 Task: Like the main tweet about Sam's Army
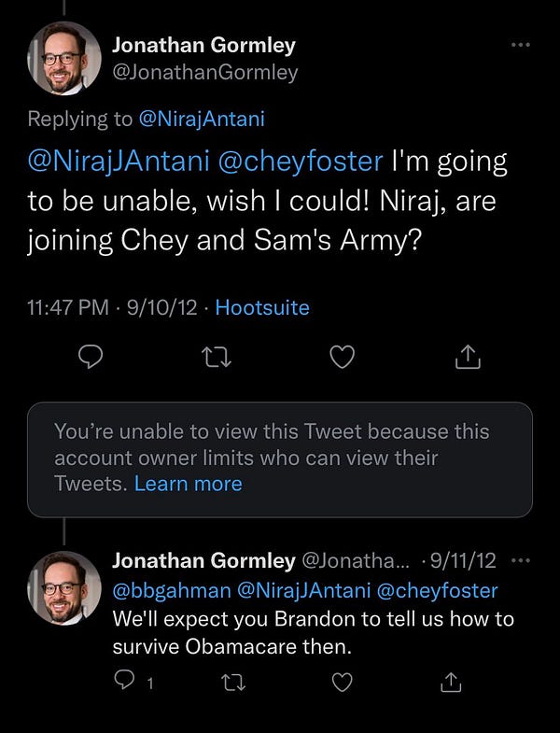[x=343, y=356]
